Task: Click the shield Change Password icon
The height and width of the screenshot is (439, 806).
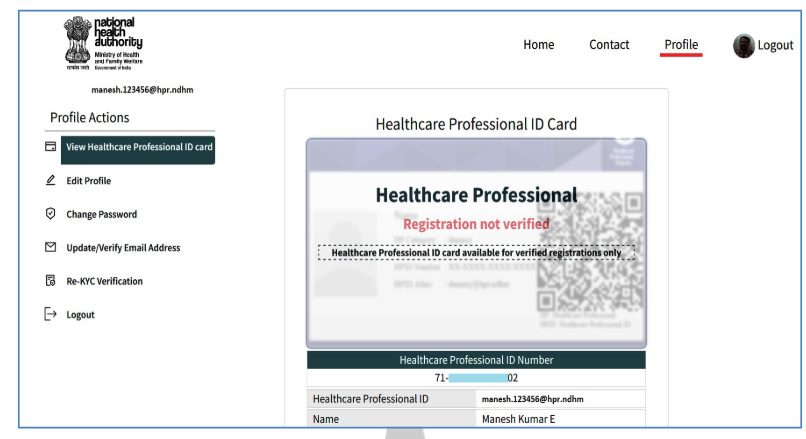Action: (x=51, y=214)
